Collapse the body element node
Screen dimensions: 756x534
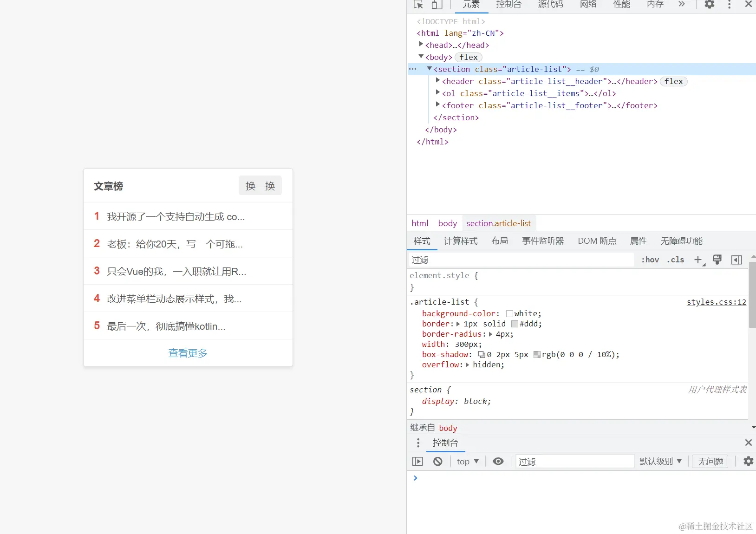click(x=421, y=56)
